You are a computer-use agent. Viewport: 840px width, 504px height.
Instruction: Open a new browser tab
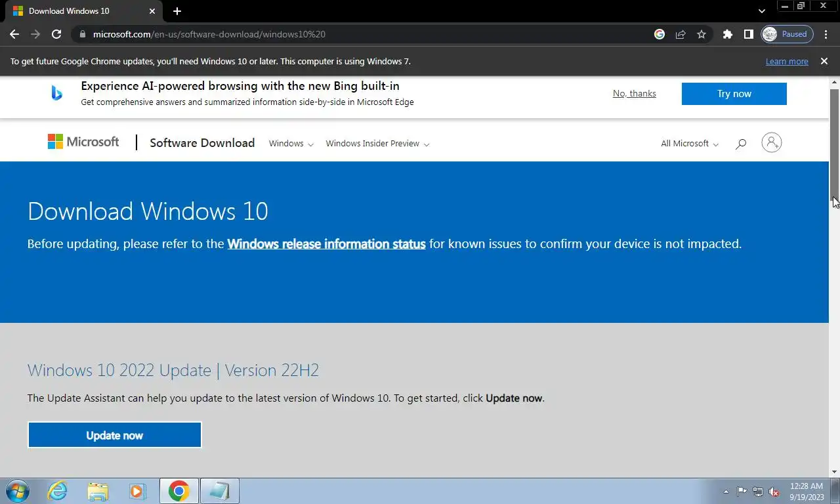(x=177, y=11)
